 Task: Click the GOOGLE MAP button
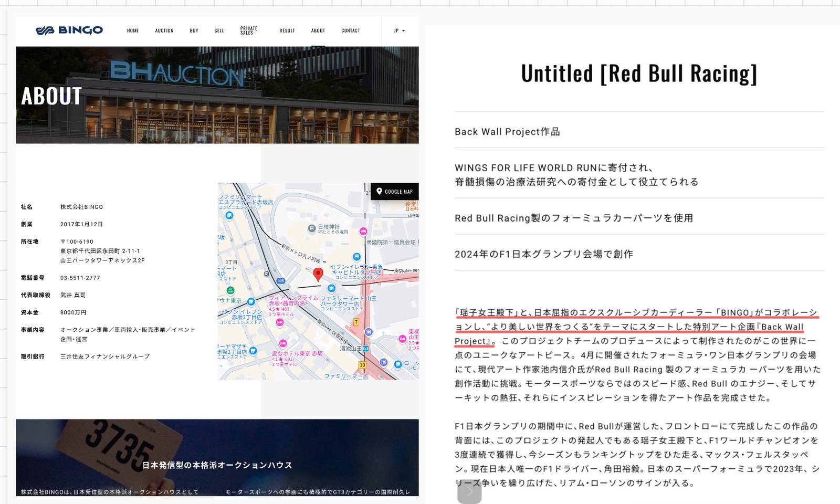pos(394,192)
